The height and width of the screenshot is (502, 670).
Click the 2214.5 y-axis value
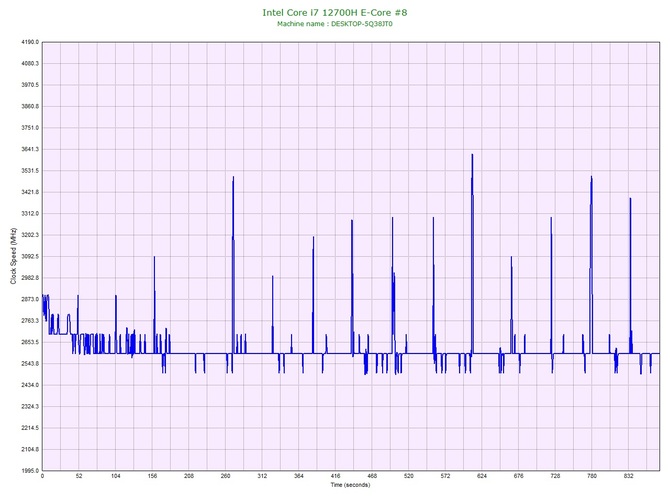(30, 428)
